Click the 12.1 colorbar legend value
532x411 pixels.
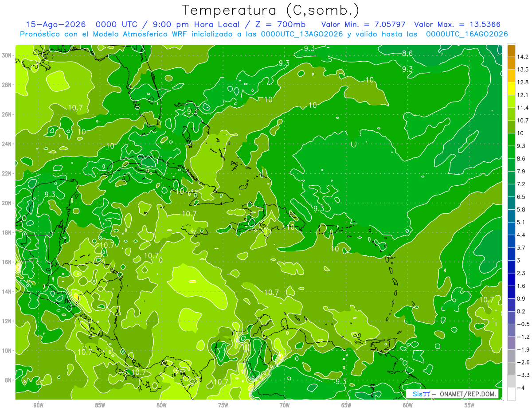[523, 95]
